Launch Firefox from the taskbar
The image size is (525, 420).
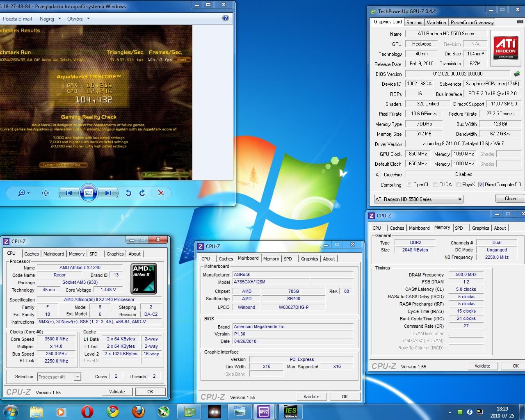click(138, 411)
